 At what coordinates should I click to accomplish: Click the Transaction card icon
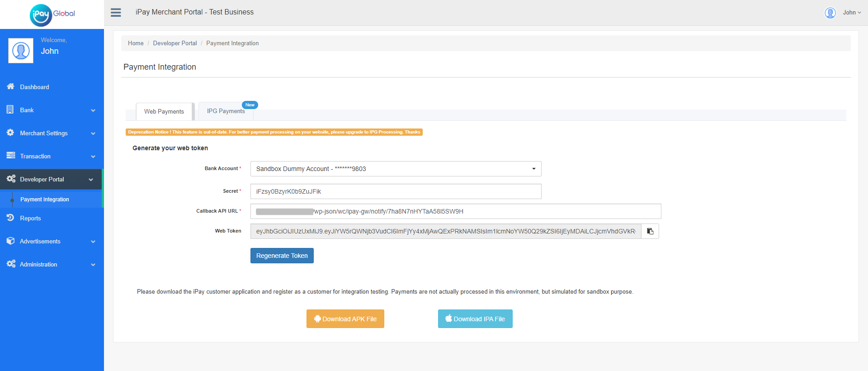tap(10, 155)
